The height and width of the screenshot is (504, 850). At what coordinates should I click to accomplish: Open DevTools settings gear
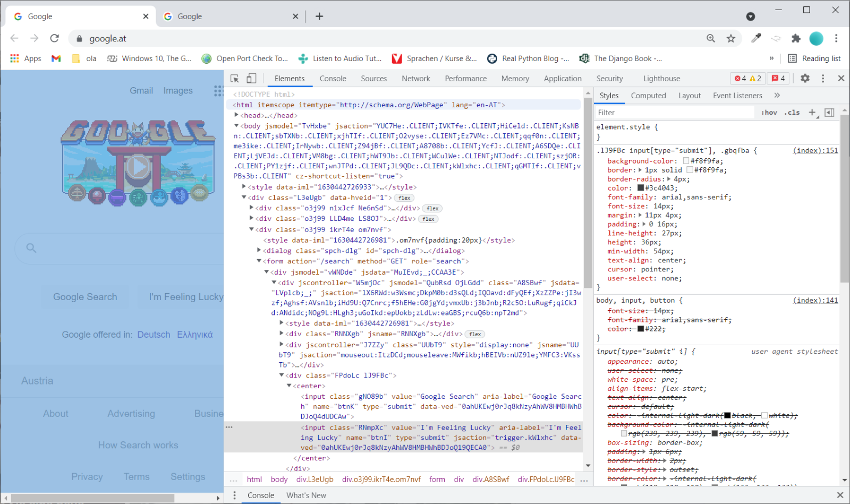point(805,78)
